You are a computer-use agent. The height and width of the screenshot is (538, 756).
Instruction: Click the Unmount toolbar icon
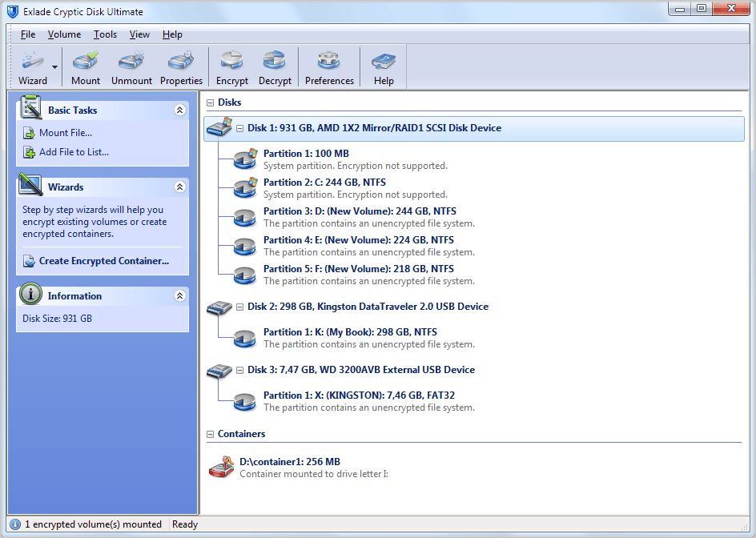click(131, 66)
